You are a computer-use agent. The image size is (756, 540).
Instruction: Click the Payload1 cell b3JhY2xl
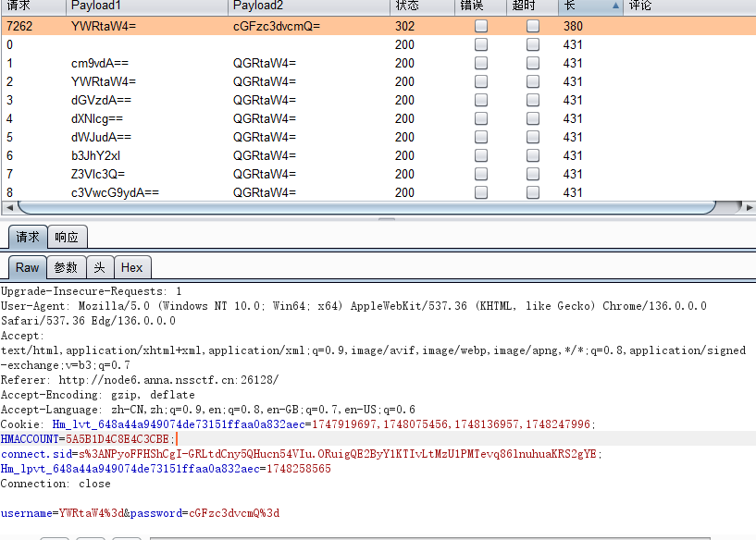pyautogui.click(x=95, y=155)
